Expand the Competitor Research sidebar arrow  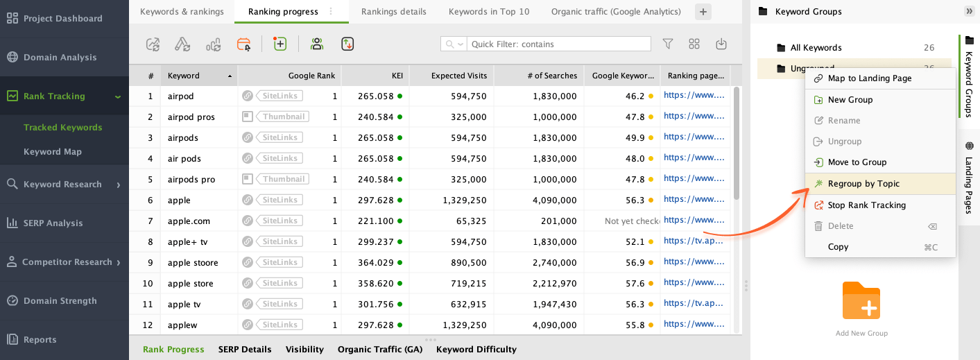pyautogui.click(x=119, y=262)
